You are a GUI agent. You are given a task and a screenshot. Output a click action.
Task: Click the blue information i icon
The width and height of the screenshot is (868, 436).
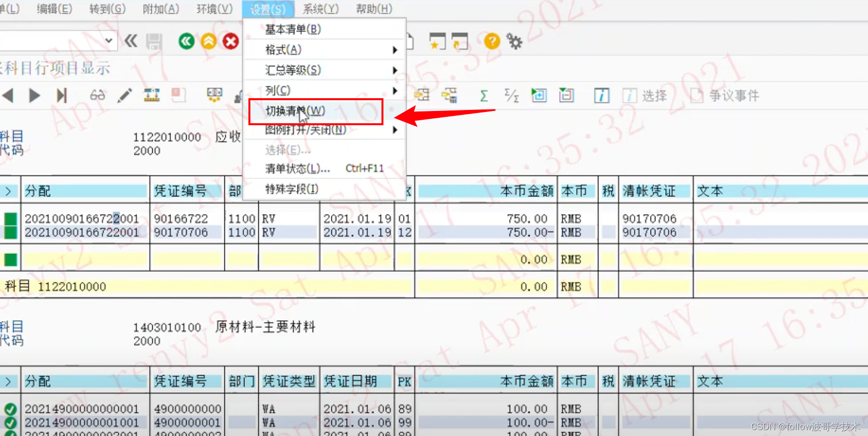click(601, 95)
